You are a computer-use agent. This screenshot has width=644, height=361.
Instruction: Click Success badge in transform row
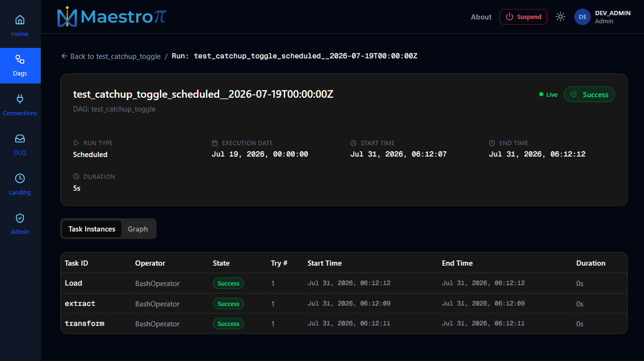click(228, 324)
